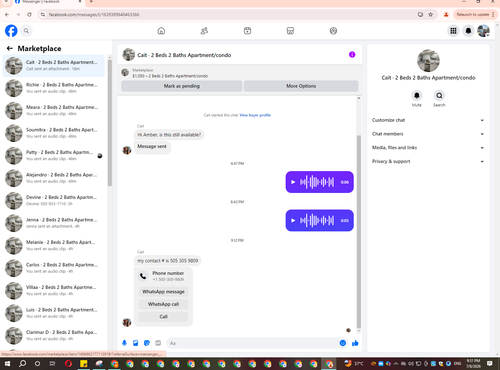This screenshot has width=500, height=370.
Task: Expand Chat members section
Action: [x=428, y=134]
